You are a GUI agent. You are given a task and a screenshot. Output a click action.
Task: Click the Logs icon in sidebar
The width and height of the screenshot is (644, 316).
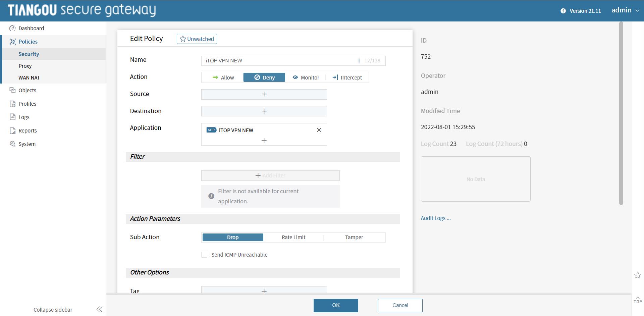point(12,117)
